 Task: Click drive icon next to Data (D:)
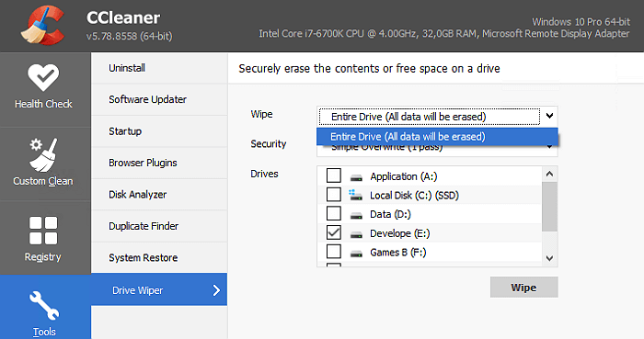tap(356, 215)
